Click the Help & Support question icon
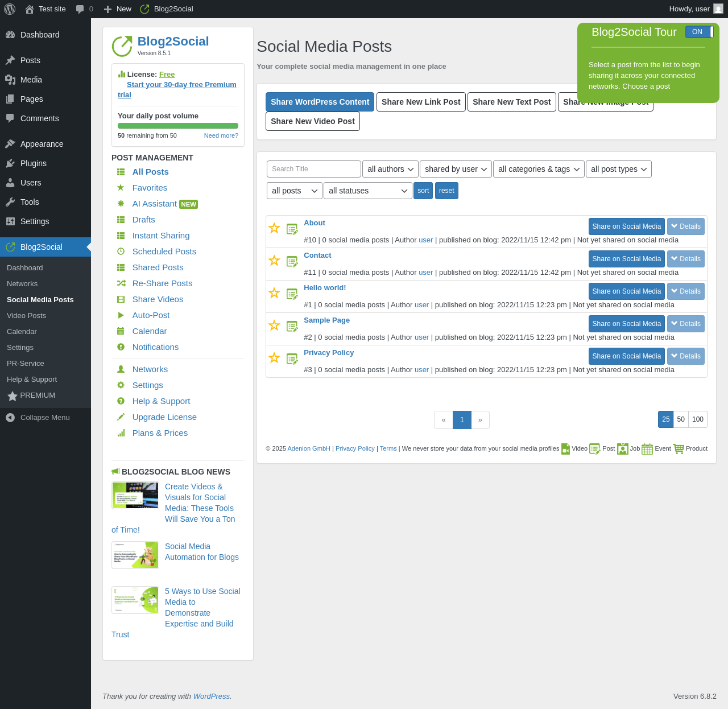Screen dimensions: 728x709 (121, 401)
